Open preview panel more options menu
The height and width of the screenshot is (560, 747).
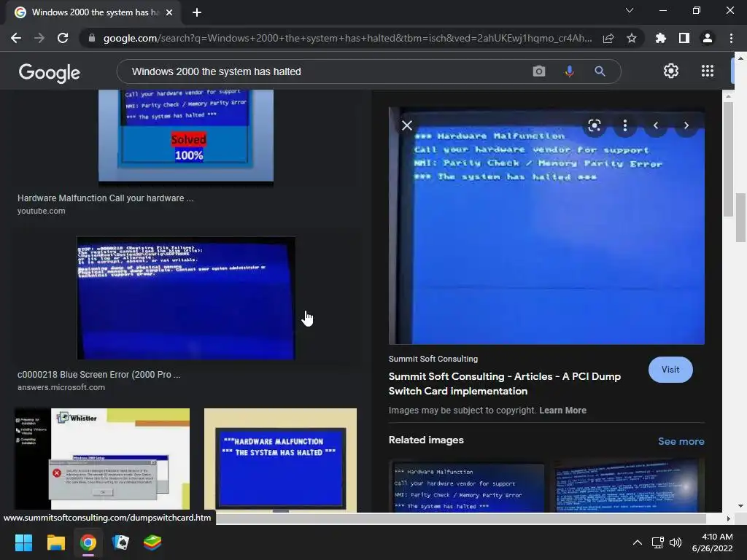click(x=625, y=125)
